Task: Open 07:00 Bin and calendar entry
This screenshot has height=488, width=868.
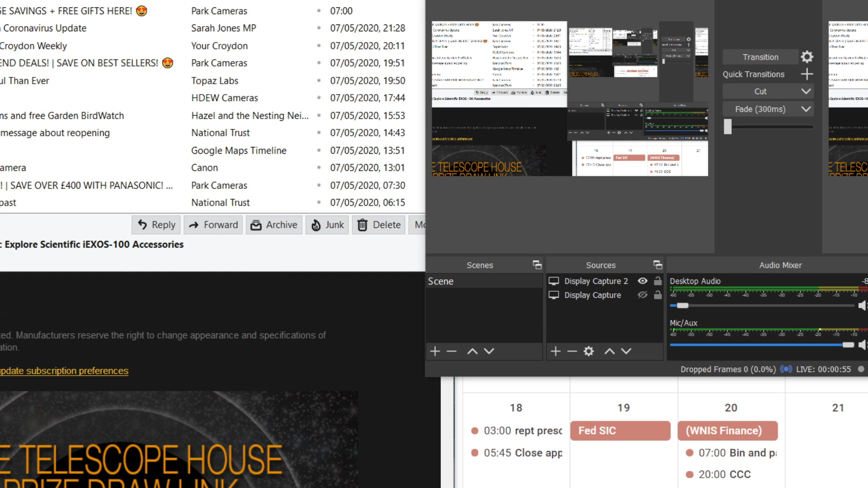Action: tap(731, 453)
